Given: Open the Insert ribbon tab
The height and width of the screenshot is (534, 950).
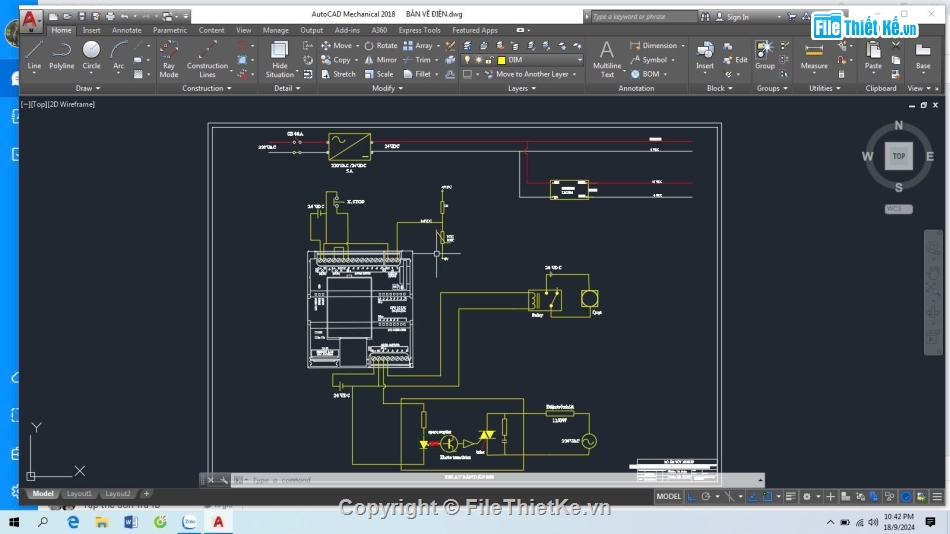Looking at the screenshot, I should [91, 30].
